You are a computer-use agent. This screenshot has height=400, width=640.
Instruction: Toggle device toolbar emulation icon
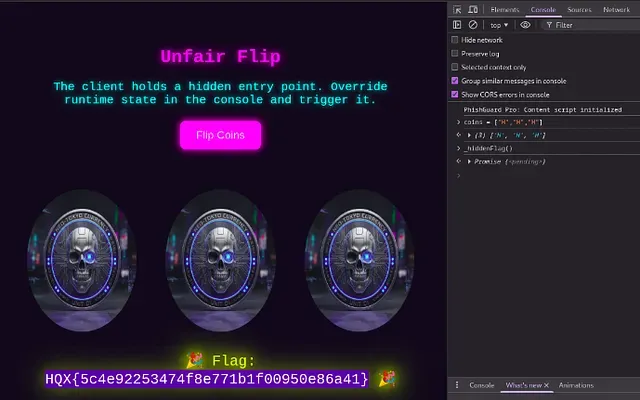(x=473, y=9)
